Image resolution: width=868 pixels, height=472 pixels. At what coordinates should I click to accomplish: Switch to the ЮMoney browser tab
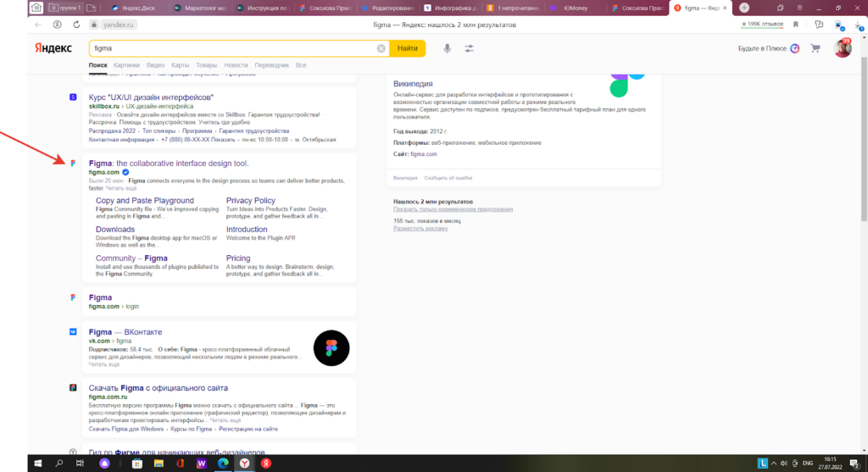pyautogui.click(x=576, y=8)
